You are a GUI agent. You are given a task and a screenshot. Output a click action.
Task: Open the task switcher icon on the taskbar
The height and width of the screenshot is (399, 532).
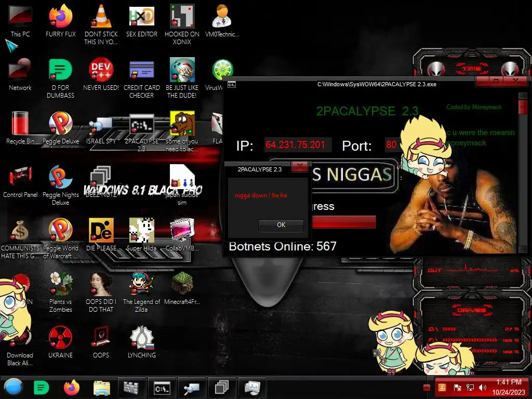221,388
